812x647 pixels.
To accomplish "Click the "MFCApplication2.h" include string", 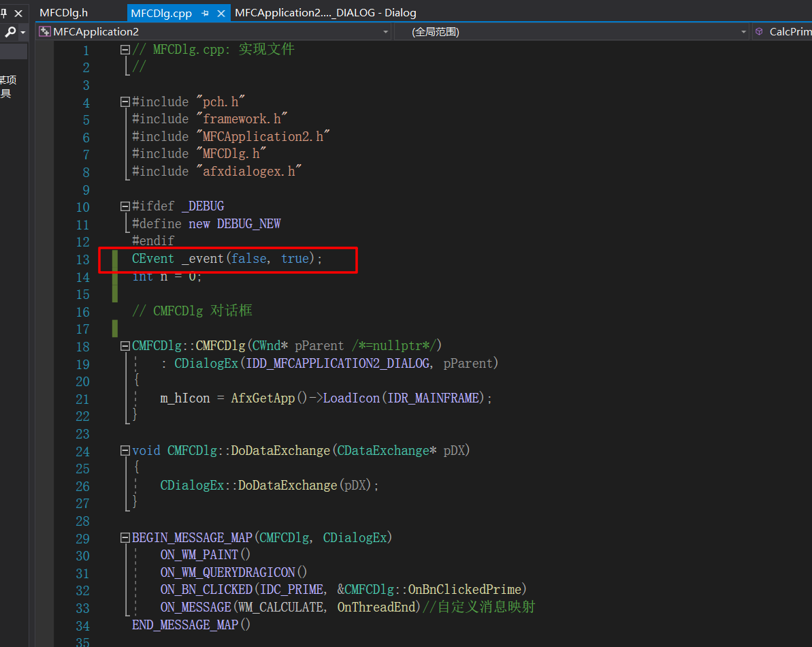I will pos(263,137).
